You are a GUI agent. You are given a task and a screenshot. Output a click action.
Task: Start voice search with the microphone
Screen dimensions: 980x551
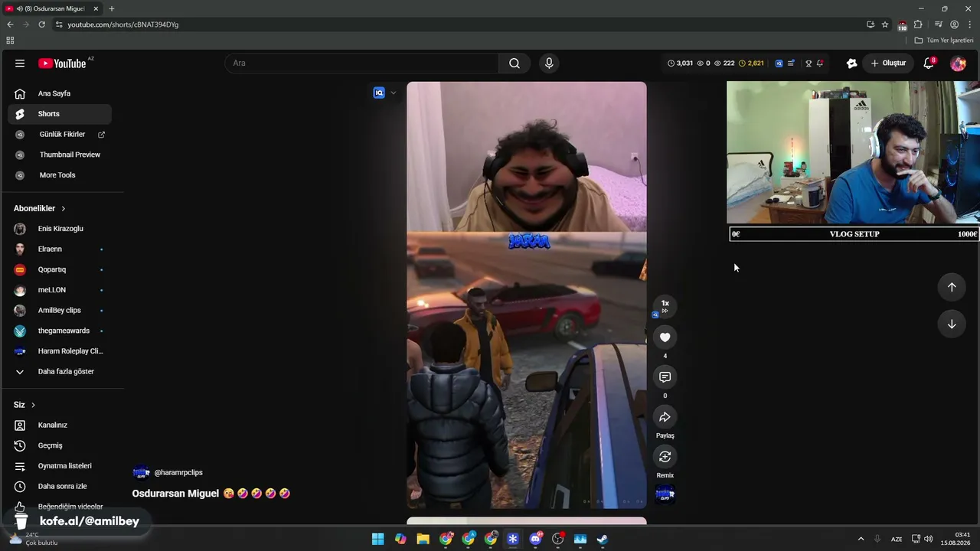tap(549, 64)
